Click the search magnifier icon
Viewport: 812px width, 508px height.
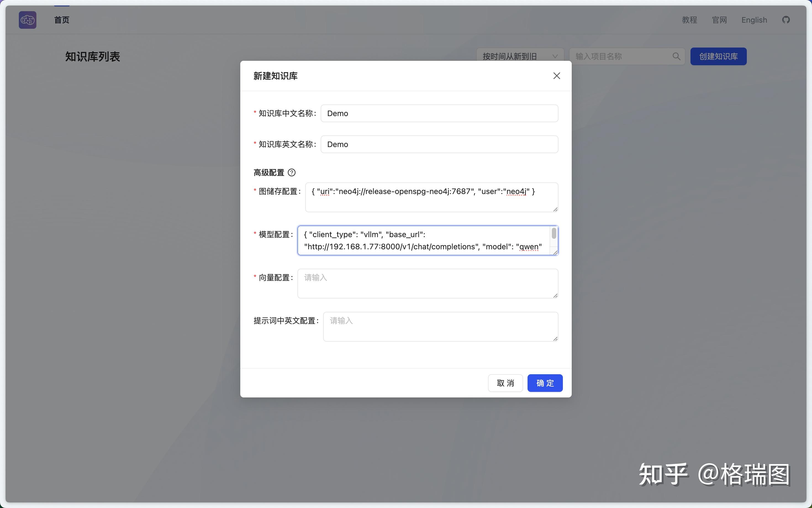point(676,56)
